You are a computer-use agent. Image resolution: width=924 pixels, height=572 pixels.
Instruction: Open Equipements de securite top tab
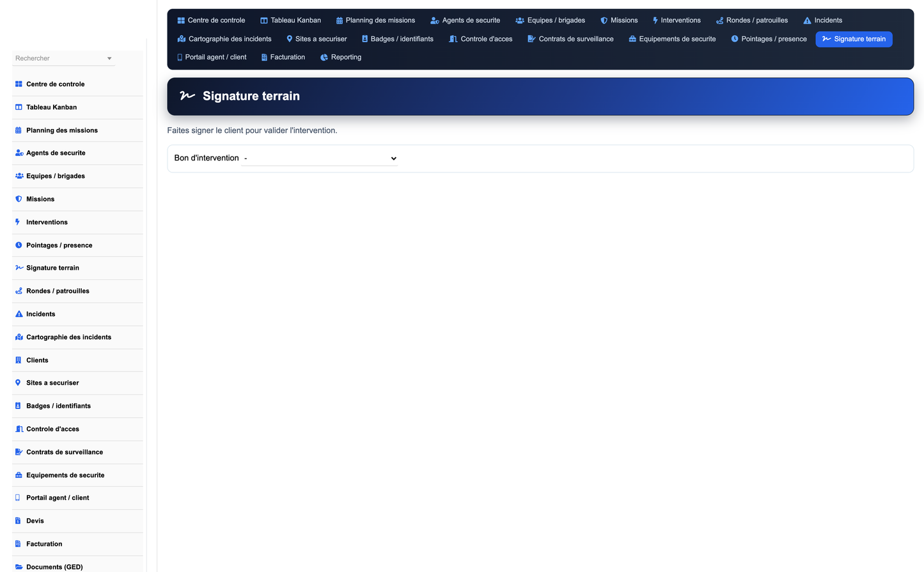tap(672, 39)
